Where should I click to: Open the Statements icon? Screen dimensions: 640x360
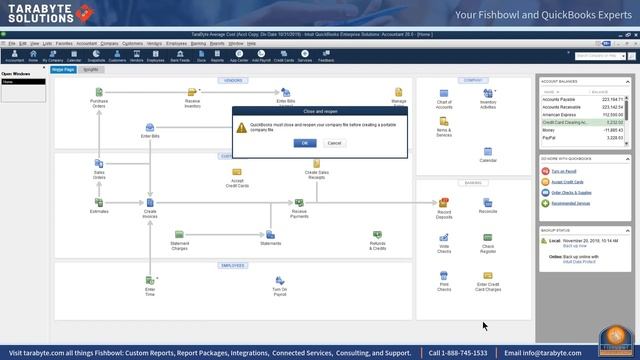pos(270,238)
